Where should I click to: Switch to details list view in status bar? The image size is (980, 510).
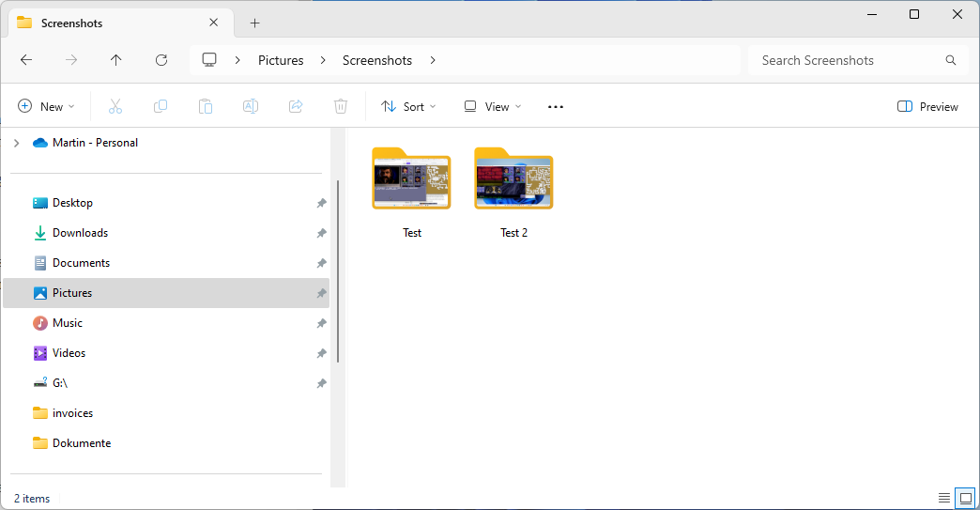point(944,498)
